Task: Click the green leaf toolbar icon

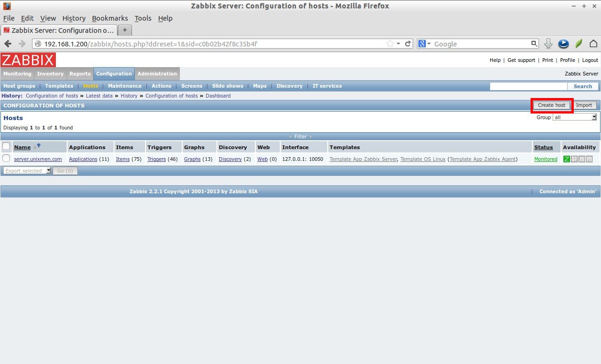Action: tap(579, 44)
